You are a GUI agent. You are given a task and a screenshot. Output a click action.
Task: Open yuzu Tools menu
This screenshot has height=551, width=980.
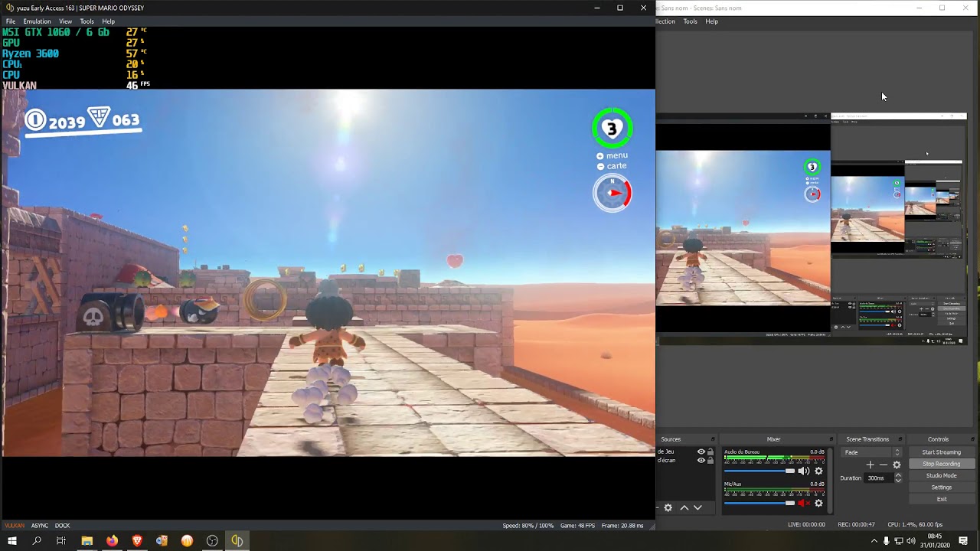point(87,21)
